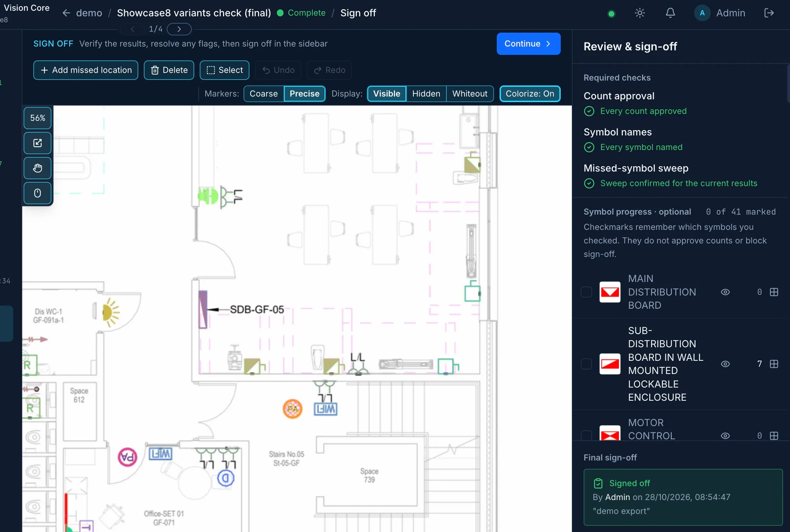This screenshot has width=790, height=532.
Task: Open grid icon for Main Distribution Board
Action: (x=774, y=292)
